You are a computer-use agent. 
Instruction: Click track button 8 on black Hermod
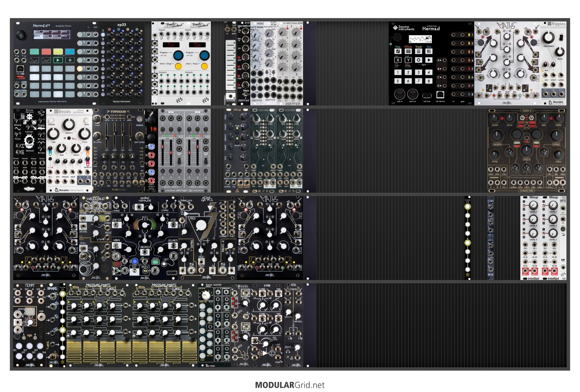tap(428, 81)
